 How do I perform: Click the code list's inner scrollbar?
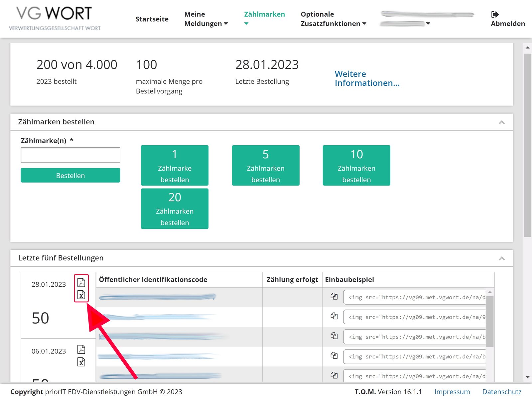coord(490,321)
